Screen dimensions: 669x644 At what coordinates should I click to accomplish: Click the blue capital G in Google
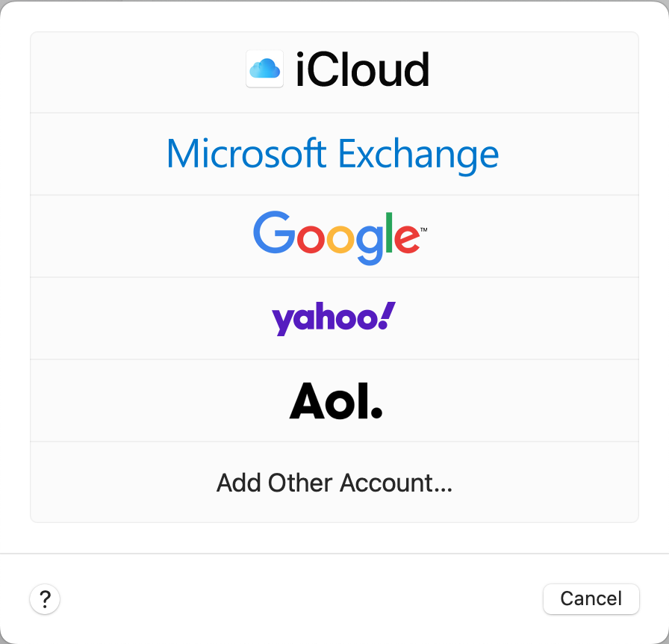pyautogui.click(x=273, y=232)
